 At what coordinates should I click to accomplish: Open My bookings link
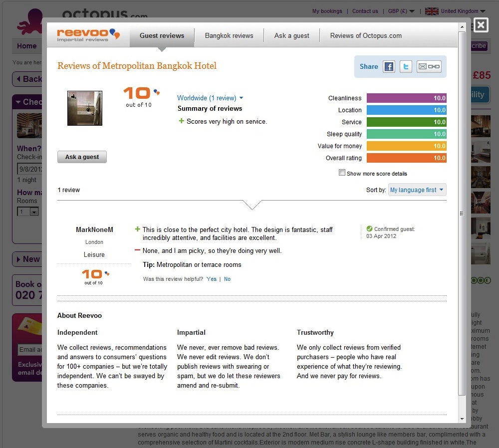327,11
